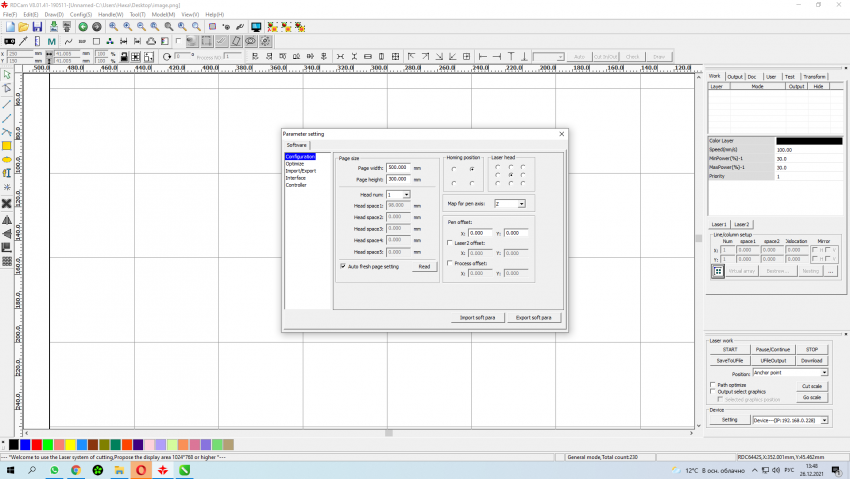Click the Save file icon in toolbar

click(37, 26)
